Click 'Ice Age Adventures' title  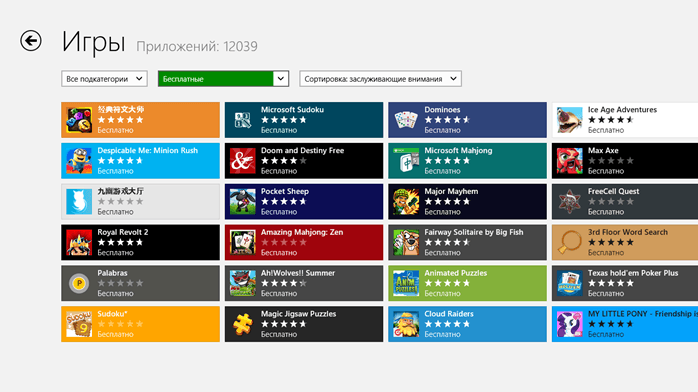[622, 109]
